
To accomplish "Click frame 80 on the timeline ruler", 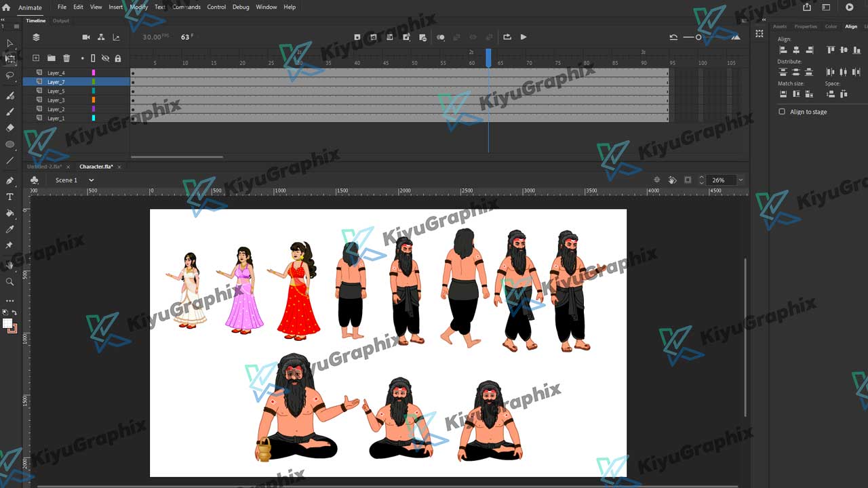I will (x=587, y=63).
